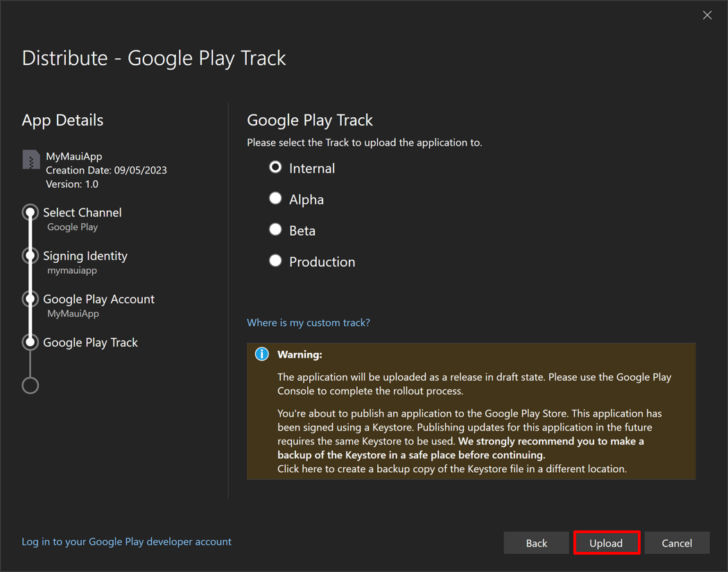Viewport: 728px width, 572px height.
Task: Click the Warning message panel
Action: (x=471, y=409)
